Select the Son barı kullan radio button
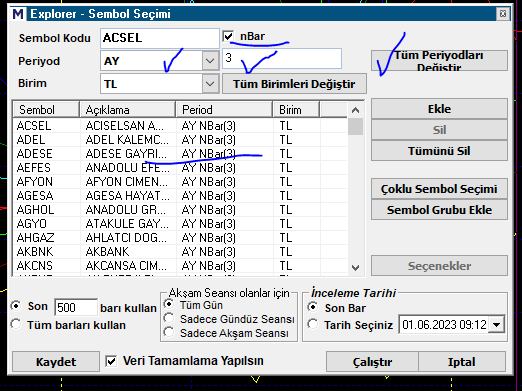522x391 pixels. 16,306
